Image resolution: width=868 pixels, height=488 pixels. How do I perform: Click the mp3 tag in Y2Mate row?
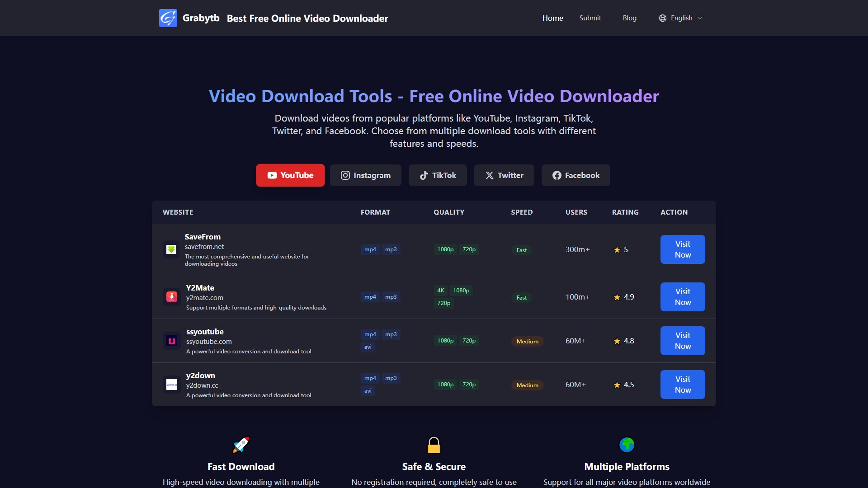[x=391, y=297]
